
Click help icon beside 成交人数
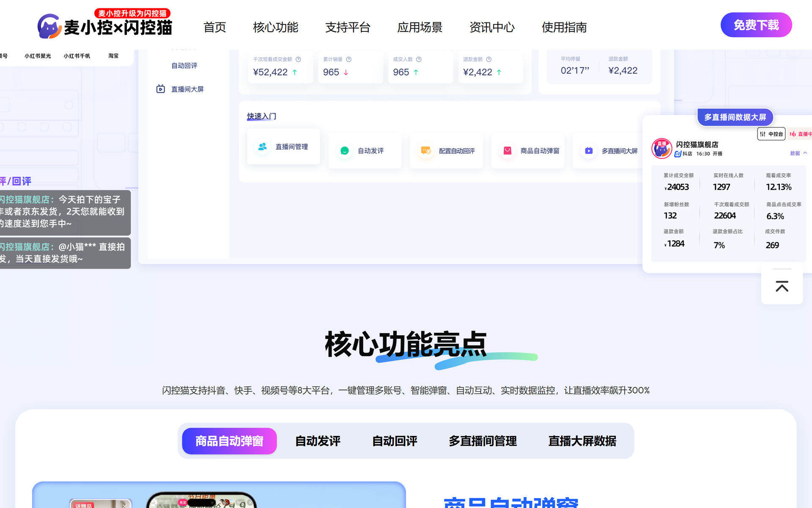[x=419, y=59]
